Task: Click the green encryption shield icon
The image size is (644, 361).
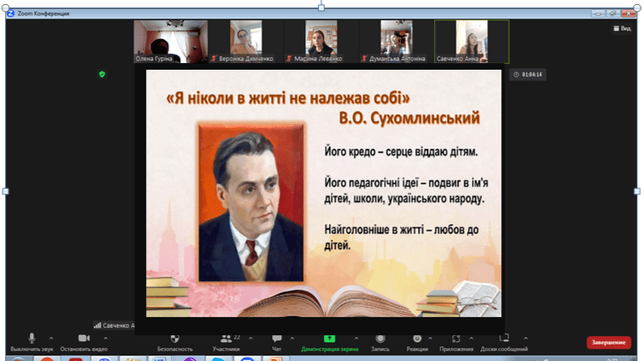Action: 102,74
